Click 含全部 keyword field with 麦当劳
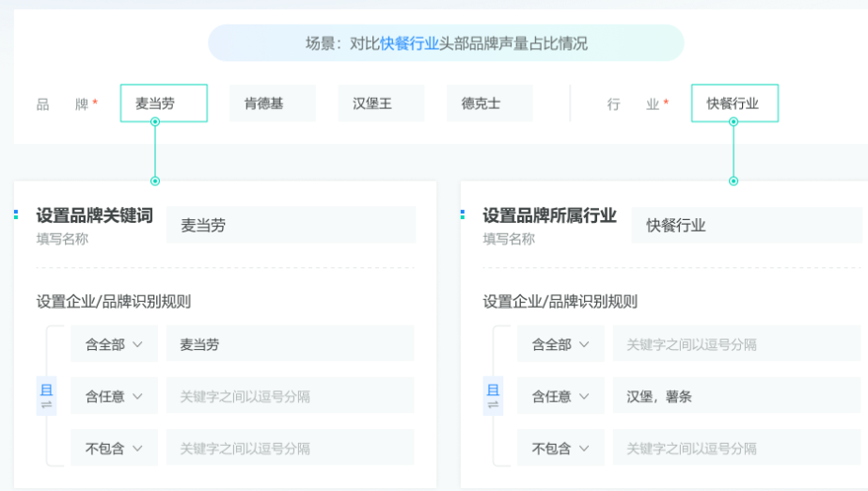Screen dimensions: 868x491 290,344
